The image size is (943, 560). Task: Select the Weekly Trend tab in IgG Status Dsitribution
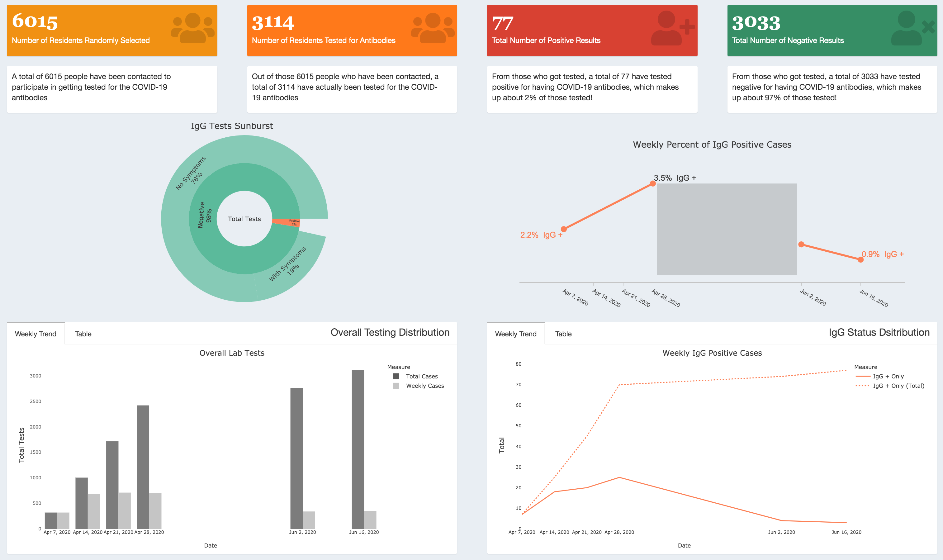pyautogui.click(x=516, y=334)
